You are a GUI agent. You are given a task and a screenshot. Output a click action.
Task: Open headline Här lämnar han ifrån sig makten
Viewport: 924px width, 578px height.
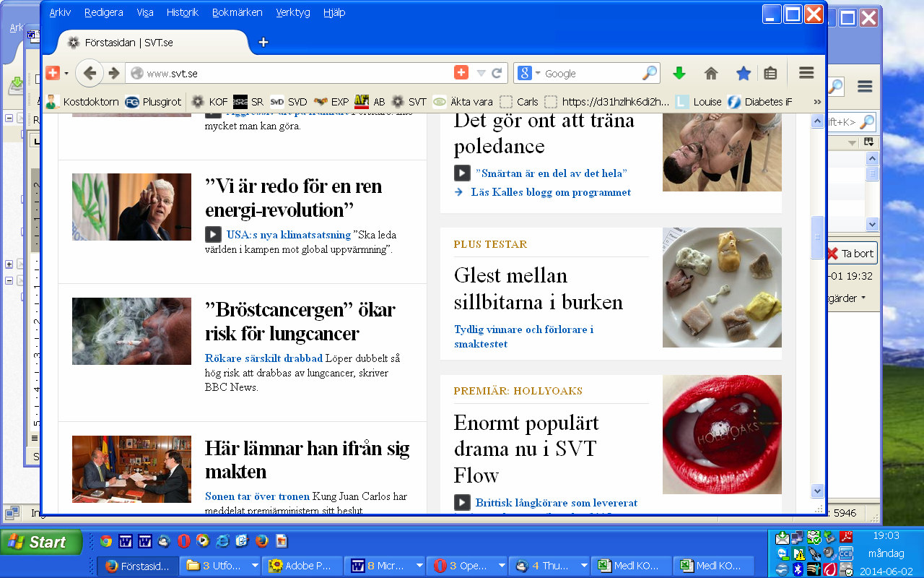point(308,460)
